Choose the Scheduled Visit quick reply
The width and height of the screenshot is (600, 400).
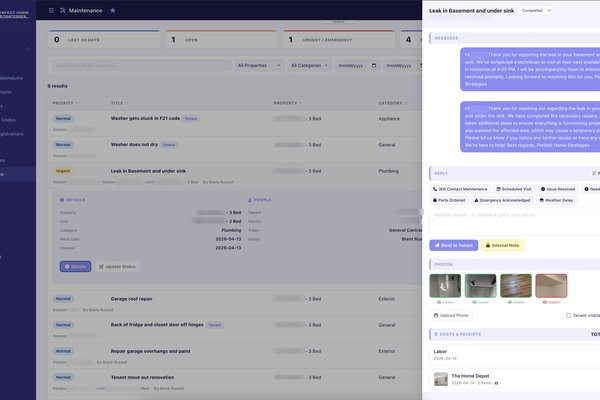click(514, 189)
